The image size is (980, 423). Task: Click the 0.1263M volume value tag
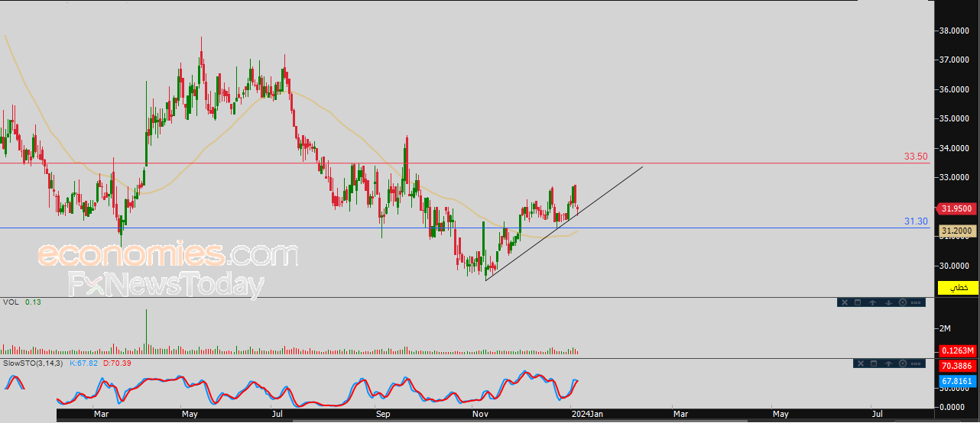[x=958, y=350]
